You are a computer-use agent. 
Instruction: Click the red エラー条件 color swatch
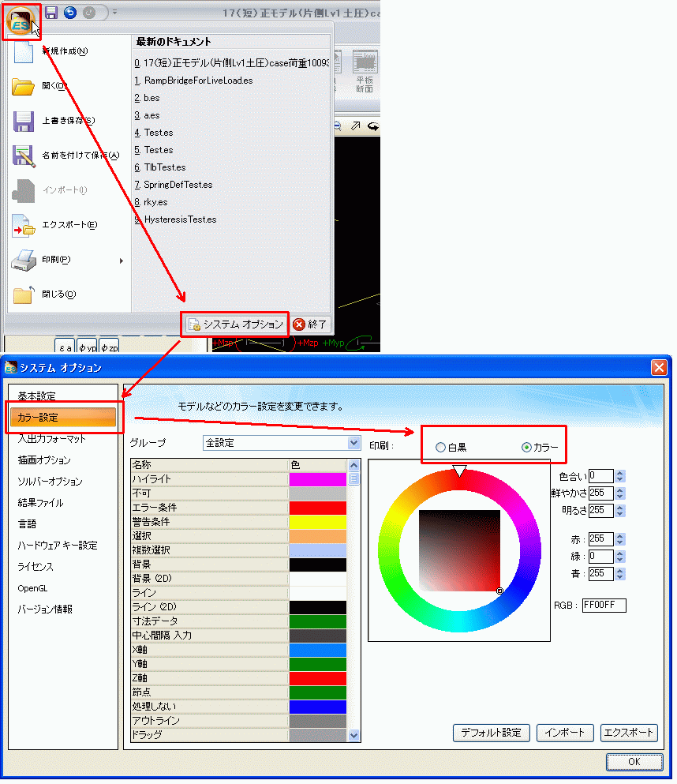[x=318, y=508]
